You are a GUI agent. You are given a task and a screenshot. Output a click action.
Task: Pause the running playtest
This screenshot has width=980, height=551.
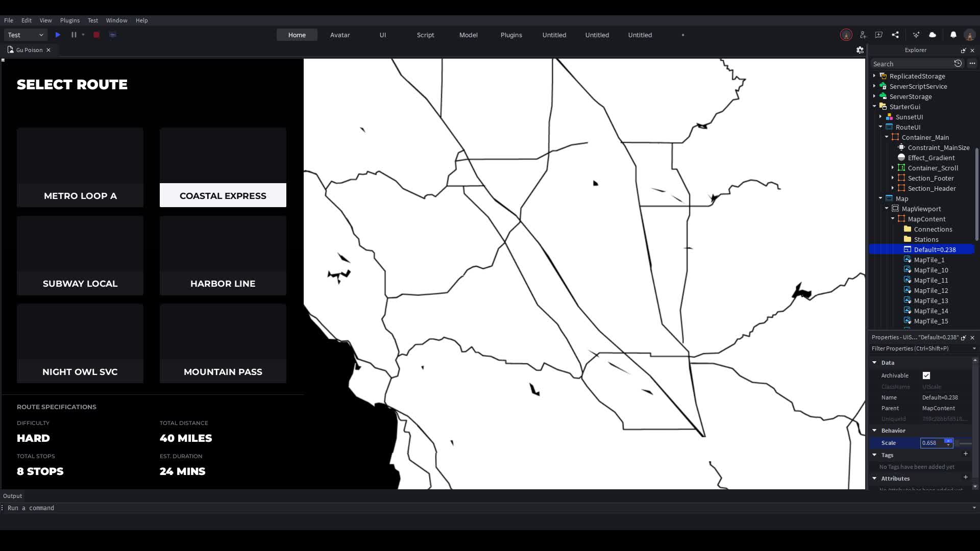click(x=73, y=35)
